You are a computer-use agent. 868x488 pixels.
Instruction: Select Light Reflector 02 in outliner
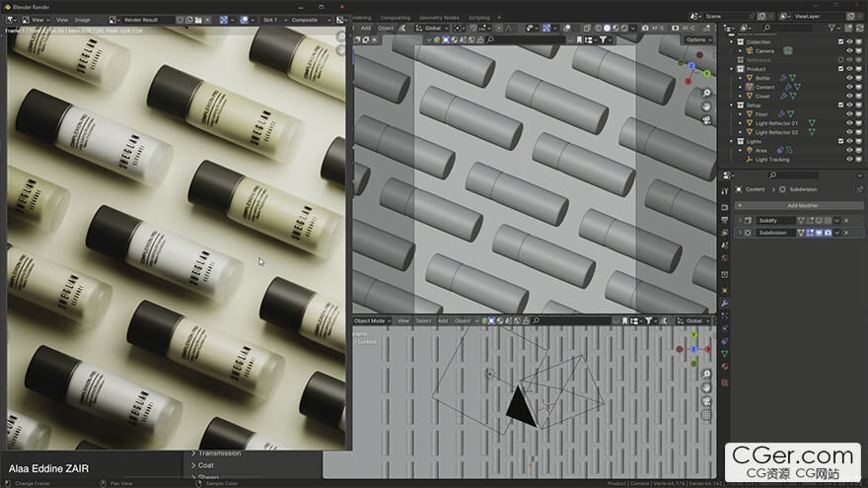776,133
